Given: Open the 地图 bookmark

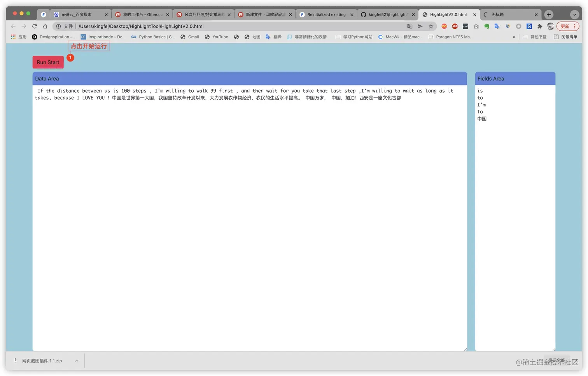Looking at the screenshot, I should point(252,37).
